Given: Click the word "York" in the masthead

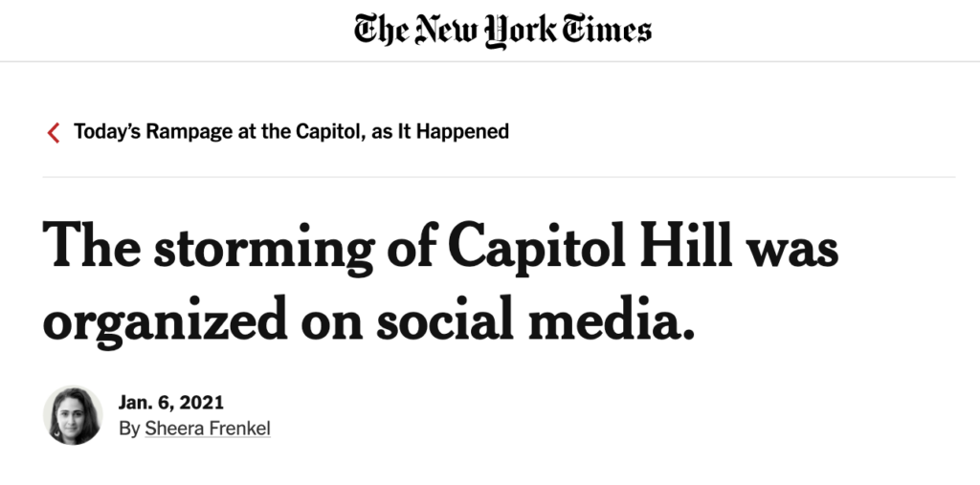Looking at the screenshot, I should pos(521,32).
